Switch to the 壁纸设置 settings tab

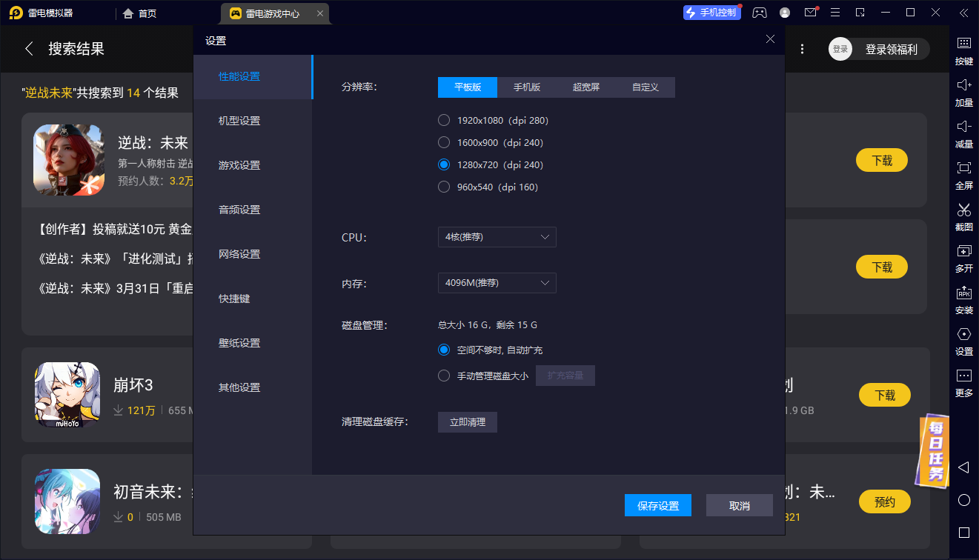pos(239,342)
